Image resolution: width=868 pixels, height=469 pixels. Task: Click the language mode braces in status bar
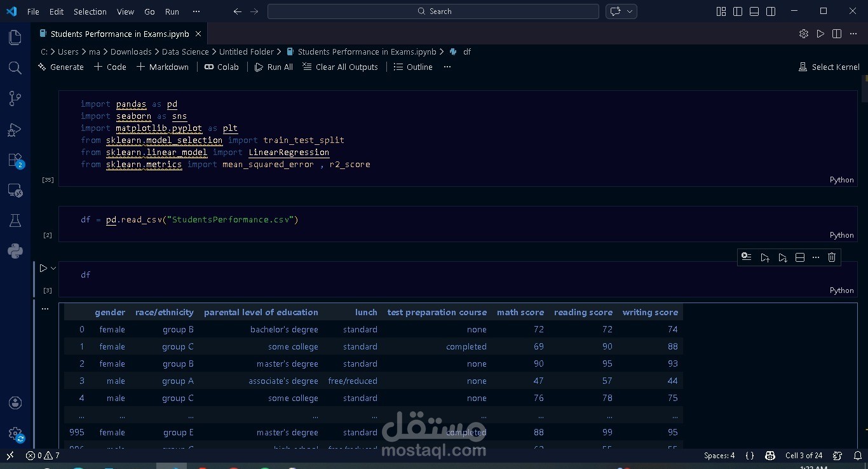click(x=750, y=455)
